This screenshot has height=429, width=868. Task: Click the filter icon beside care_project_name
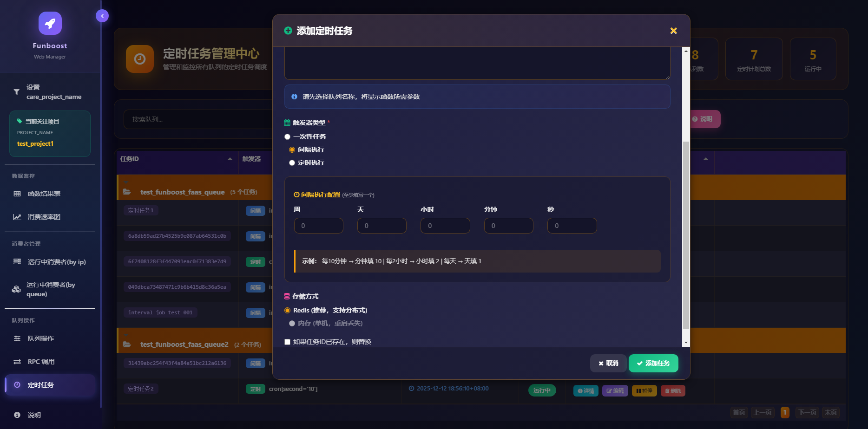16,92
